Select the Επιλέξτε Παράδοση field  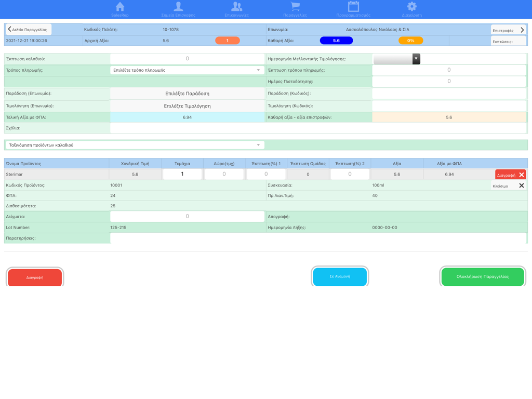point(187,94)
